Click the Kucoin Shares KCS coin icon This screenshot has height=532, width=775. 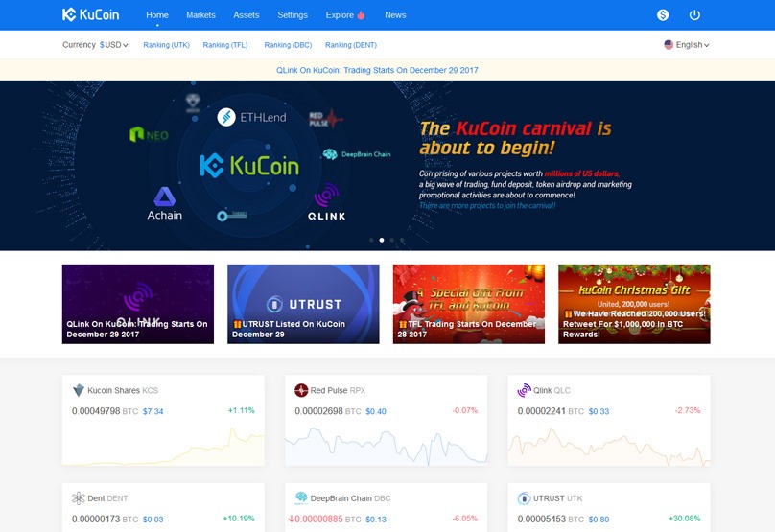[79, 391]
